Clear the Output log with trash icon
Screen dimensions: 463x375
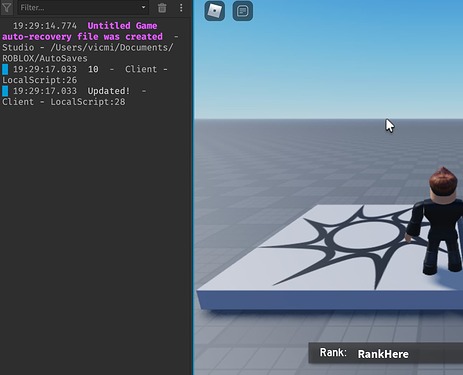point(162,8)
